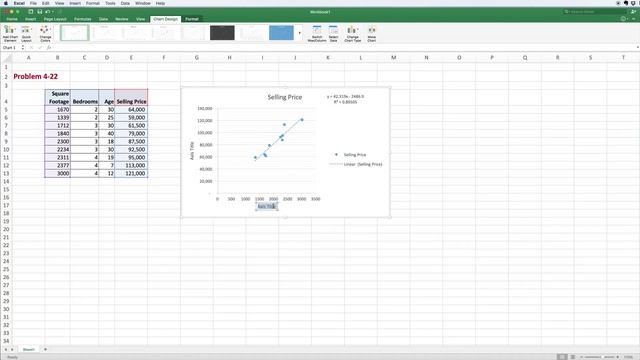The width and height of the screenshot is (640, 360).
Task: Apply the blue chart style thumbnail
Action: (x=281, y=33)
